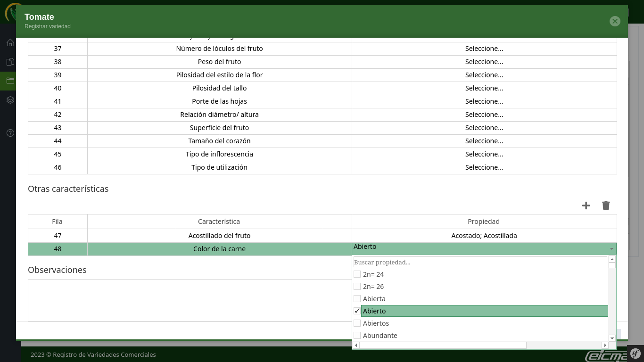Screen dimensions: 644x362
Task: Click the Observaciones text area
Action: click(190, 300)
